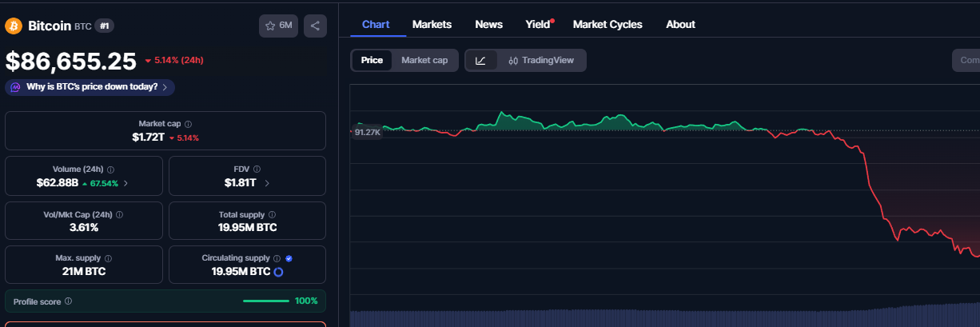
Task: Click the orange Bitcoin logo icon
Action: coord(13,26)
